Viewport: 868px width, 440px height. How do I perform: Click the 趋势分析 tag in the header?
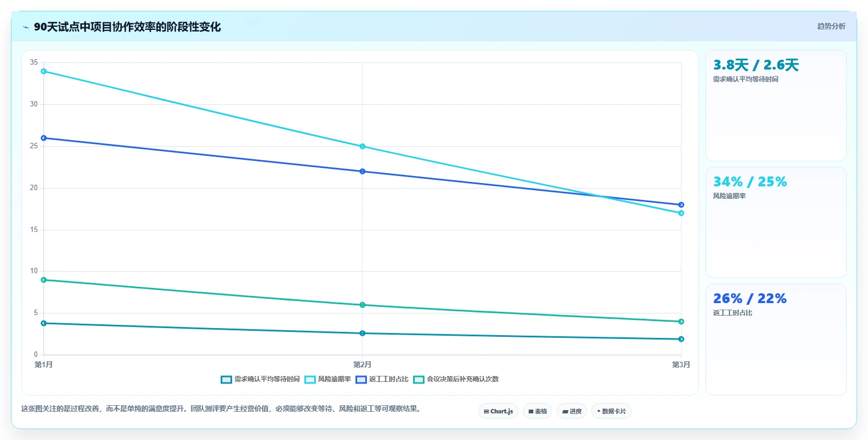[x=831, y=26]
